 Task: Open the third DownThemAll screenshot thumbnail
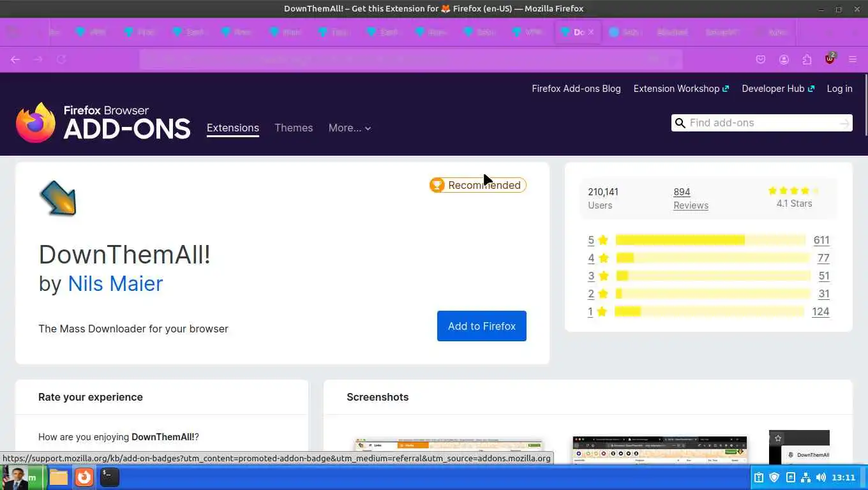[799, 447]
